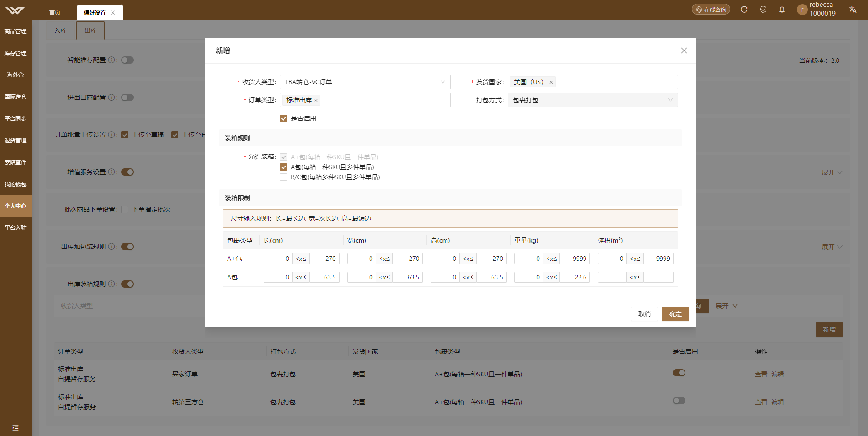
Task: Open the smiley feedback icon
Action: tap(763, 10)
